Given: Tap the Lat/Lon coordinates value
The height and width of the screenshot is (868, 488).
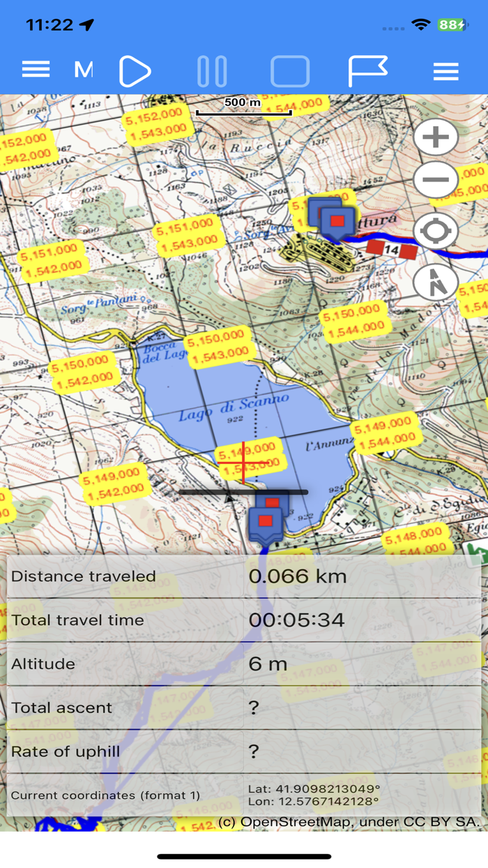Looking at the screenshot, I should 314,795.
